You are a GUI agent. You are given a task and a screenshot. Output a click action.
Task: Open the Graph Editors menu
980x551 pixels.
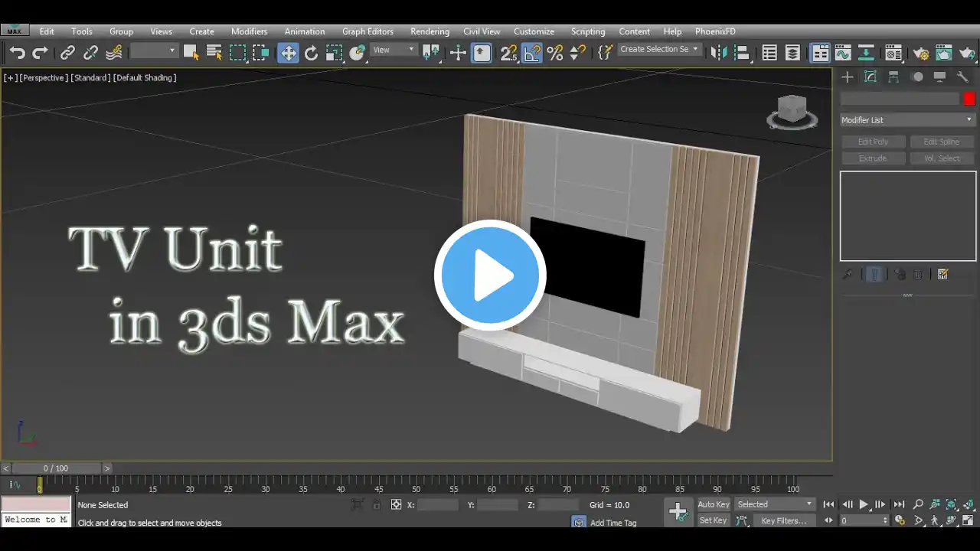coord(367,31)
